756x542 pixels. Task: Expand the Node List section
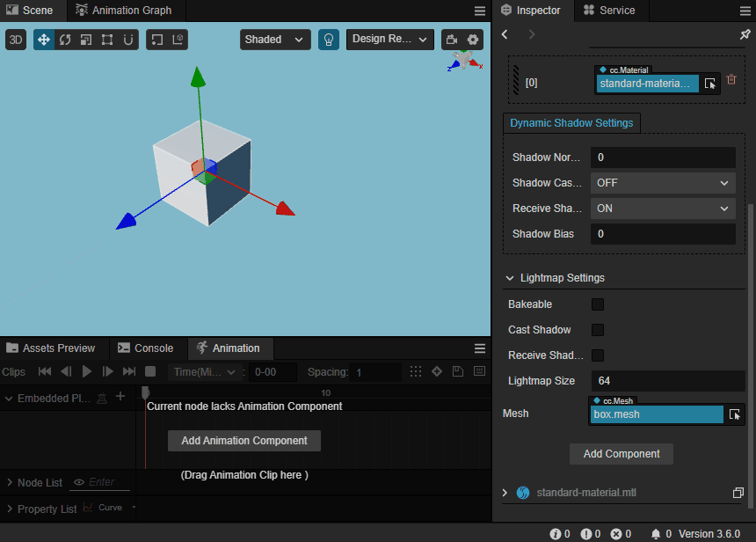coord(10,483)
